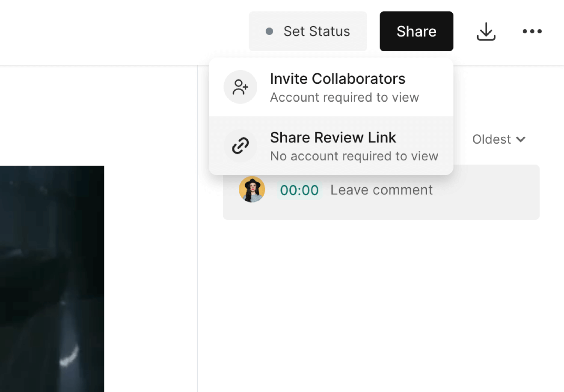Click "No account required to view" text
The height and width of the screenshot is (392, 564).
pos(354,156)
